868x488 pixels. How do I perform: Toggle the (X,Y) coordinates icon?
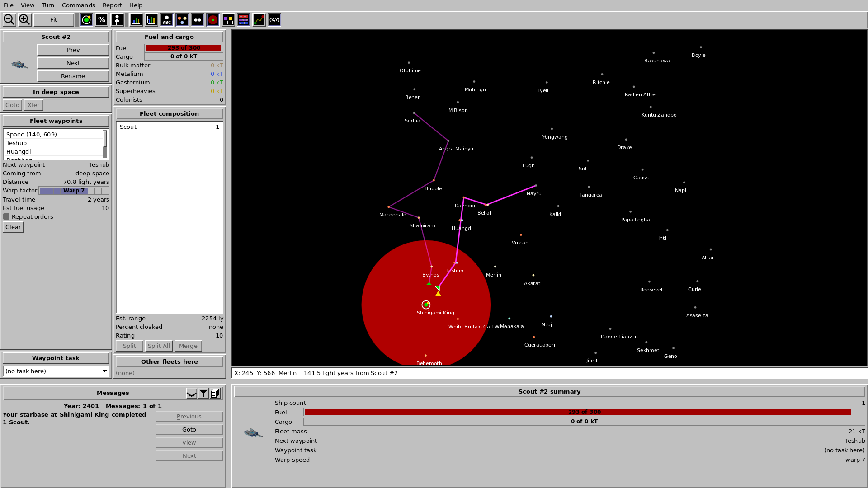(274, 20)
